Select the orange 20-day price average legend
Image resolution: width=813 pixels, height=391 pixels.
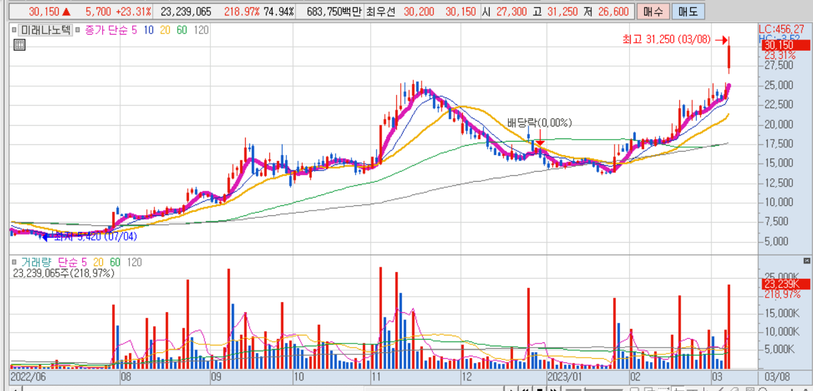(x=165, y=31)
